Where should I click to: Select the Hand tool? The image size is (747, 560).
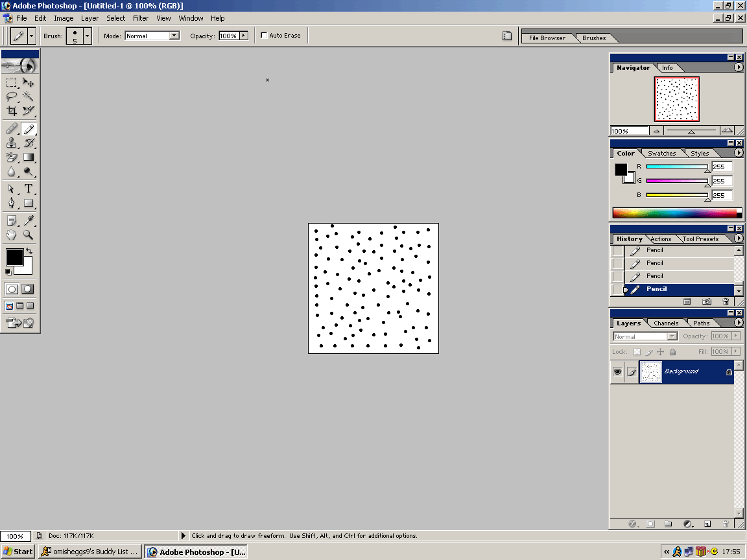(x=12, y=235)
